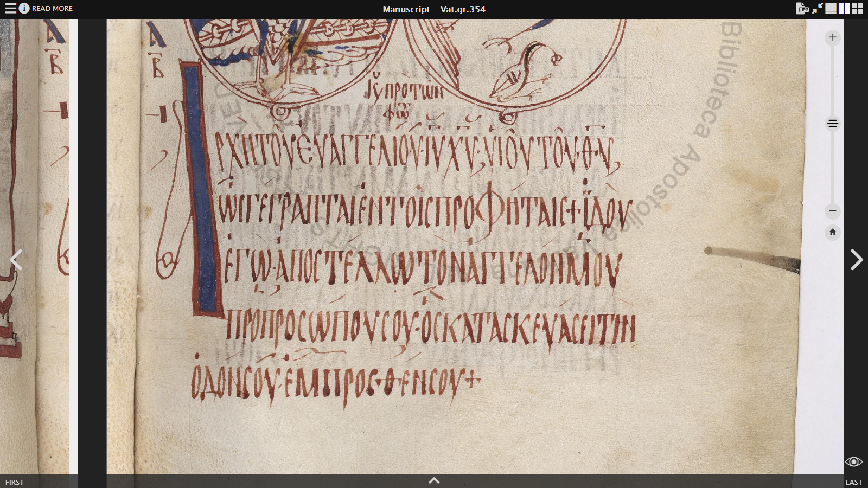The image size is (868, 488).
Task: Click the manuscript title Vat.gr.354
Action: tap(434, 9)
